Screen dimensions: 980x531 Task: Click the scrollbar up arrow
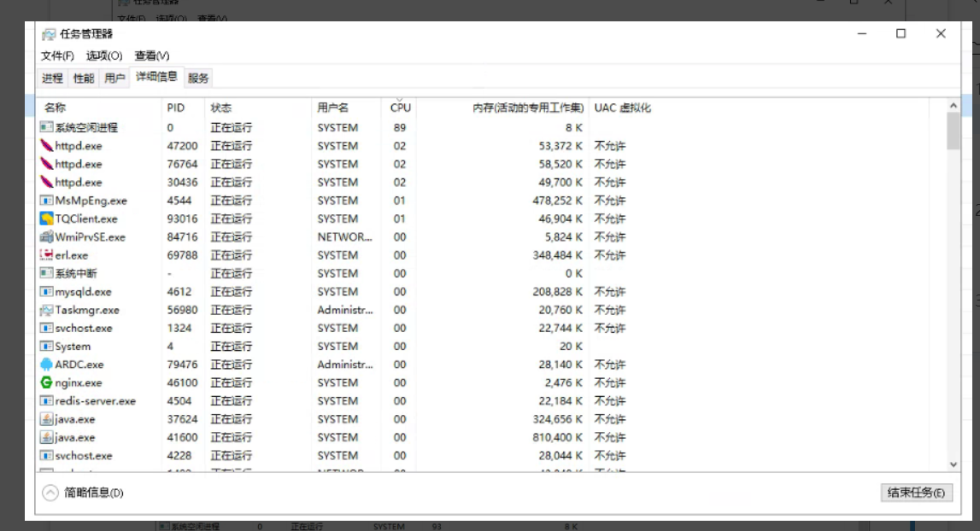tap(954, 106)
